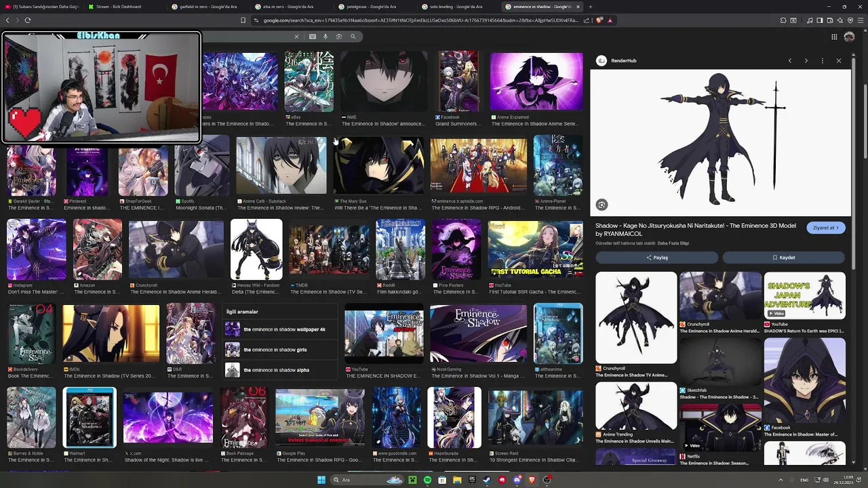868x488 pixels.
Task: Bookmark this page using the address bar icon
Action: click(x=243, y=20)
